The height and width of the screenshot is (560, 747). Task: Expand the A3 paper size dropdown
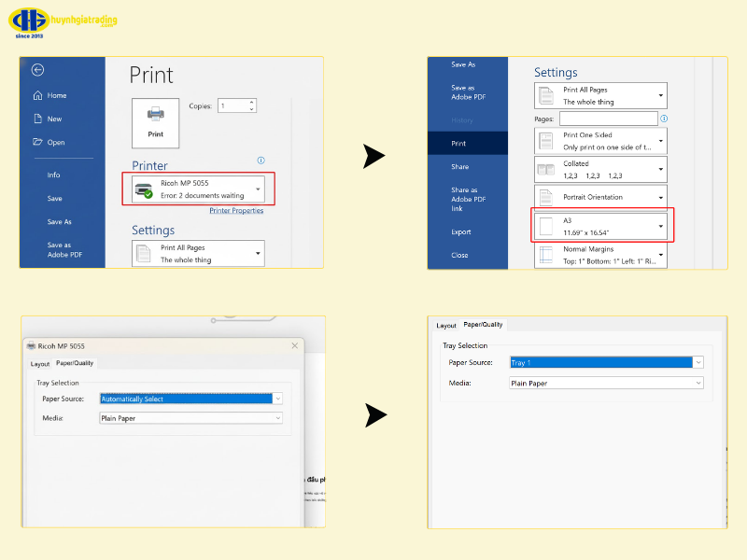click(x=661, y=226)
